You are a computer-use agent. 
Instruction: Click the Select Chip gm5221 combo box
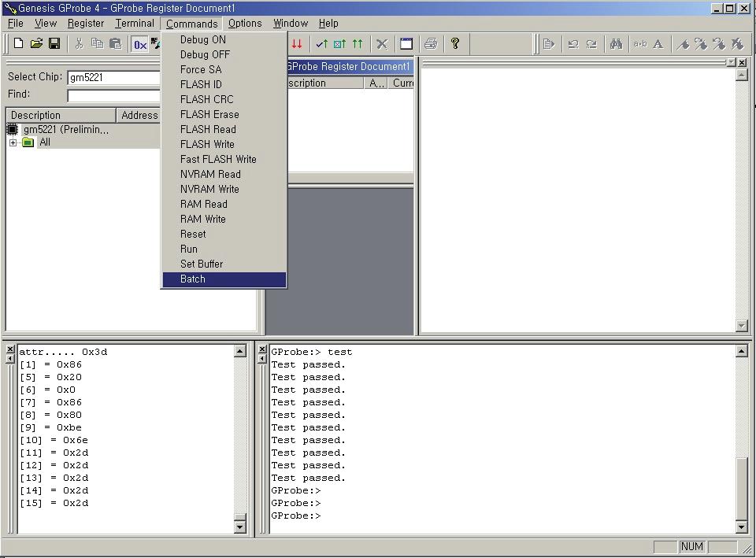113,78
